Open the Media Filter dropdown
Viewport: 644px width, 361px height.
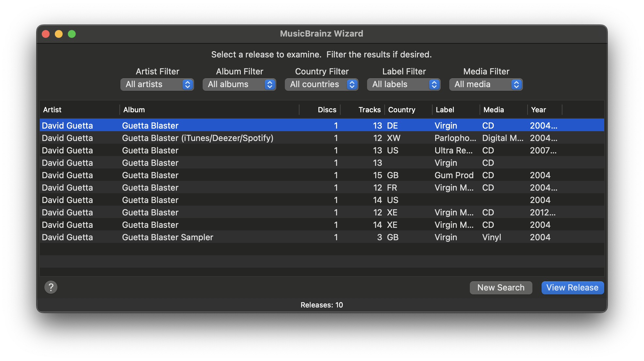tap(486, 85)
